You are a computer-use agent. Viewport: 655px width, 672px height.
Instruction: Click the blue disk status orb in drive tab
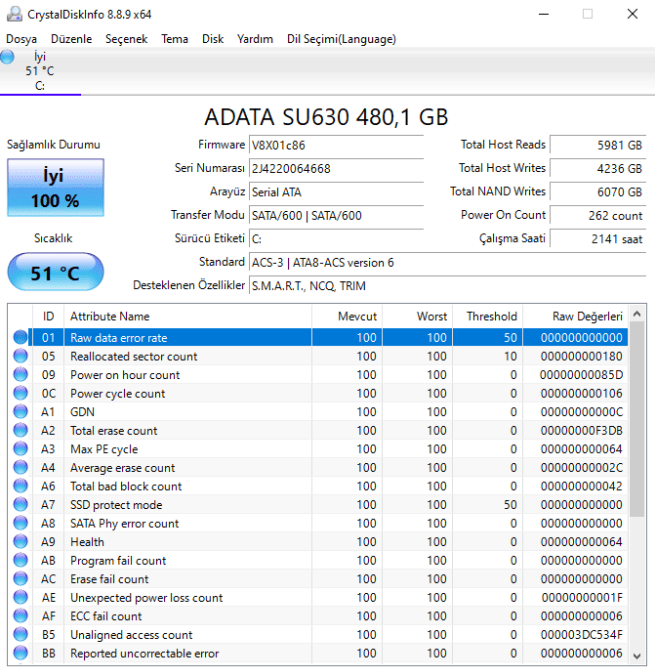point(7,57)
